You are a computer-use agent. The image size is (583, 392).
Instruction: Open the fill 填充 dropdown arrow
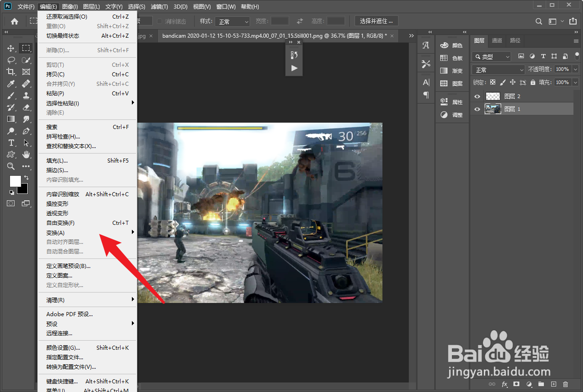[x=575, y=82]
